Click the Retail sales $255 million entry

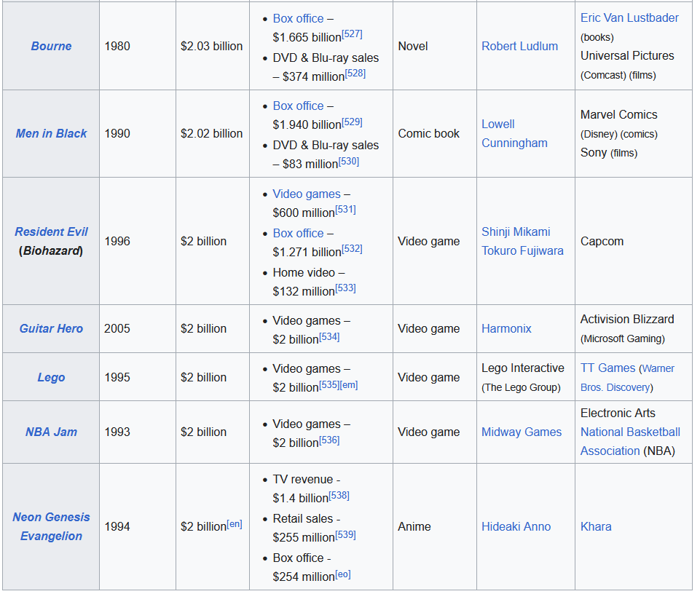pyautogui.click(x=314, y=528)
